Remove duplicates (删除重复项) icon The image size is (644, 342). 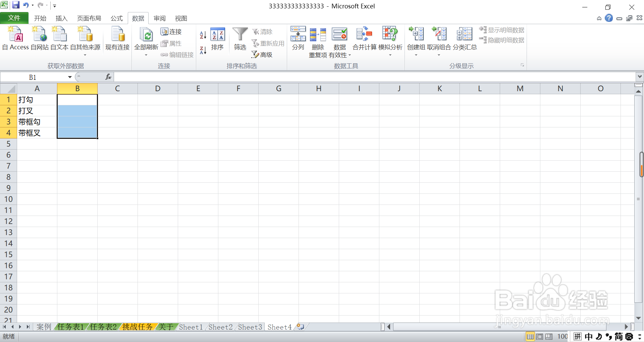click(318, 35)
